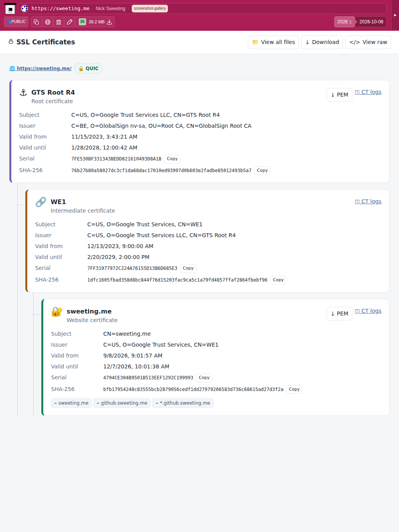The height and width of the screenshot is (532, 399).
Task: Click the copy icon in the header toolbar
Action: pos(36,22)
